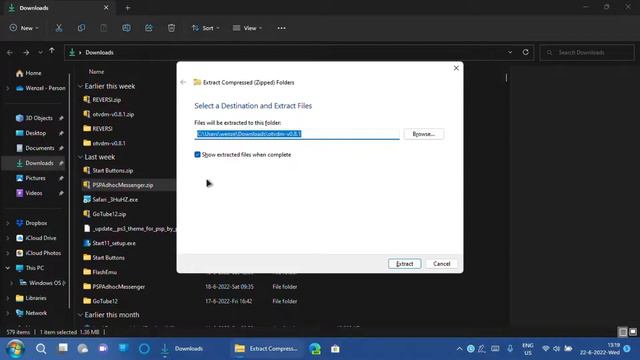640x360 pixels.
Task: Go forward with Explorer forward arrow
Action: (x=26, y=53)
